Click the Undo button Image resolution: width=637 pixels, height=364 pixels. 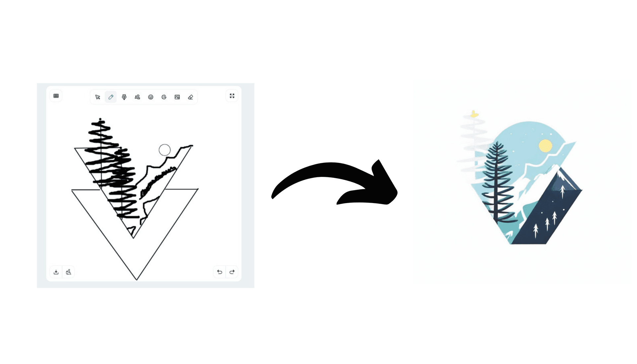[x=220, y=272]
